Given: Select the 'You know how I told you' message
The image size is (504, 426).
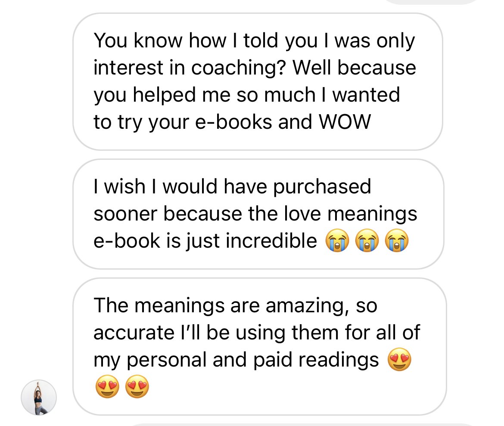Looking at the screenshot, I should click(258, 82).
